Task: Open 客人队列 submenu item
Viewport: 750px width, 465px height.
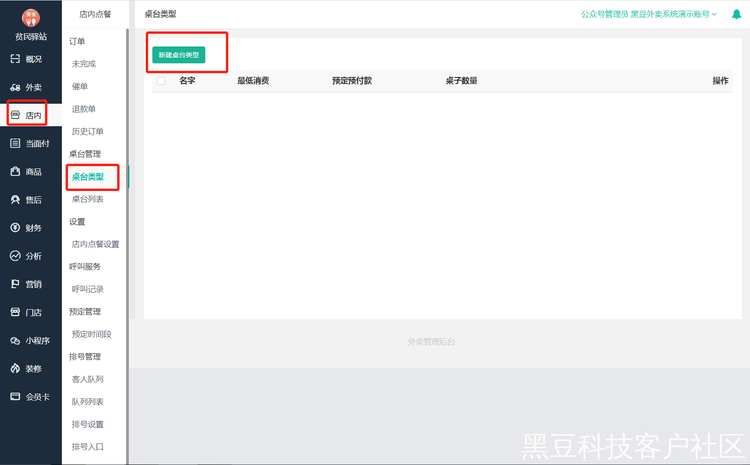Action: point(88,379)
